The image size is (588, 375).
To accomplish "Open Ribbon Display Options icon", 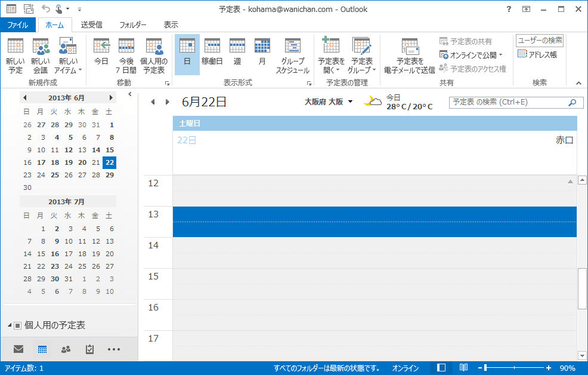I will [x=526, y=9].
